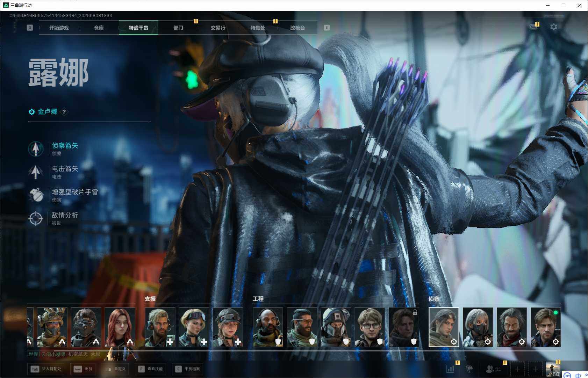
Task: Select the masked helmeted assault operator portrait
Action: click(x=52, y=327)
